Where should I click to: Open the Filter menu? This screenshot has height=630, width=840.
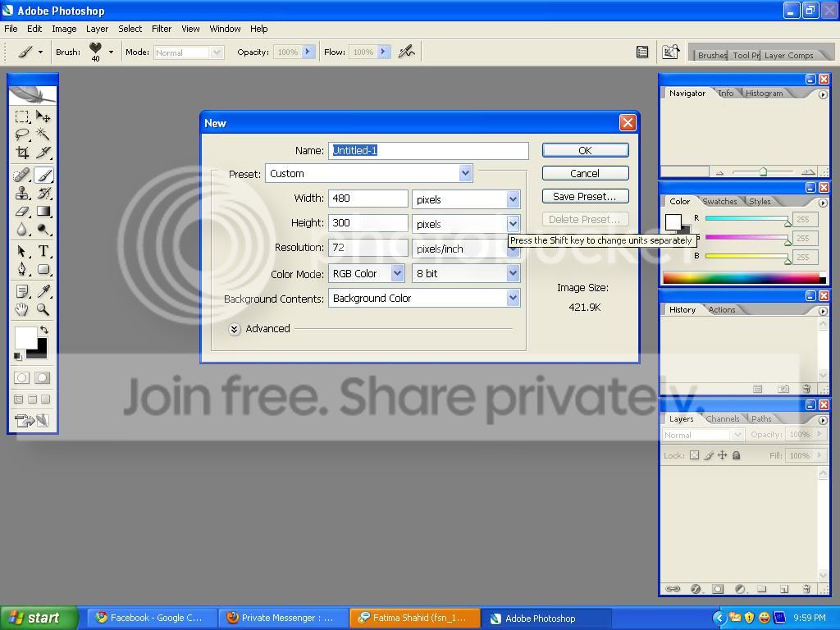(x=162, y=29)
